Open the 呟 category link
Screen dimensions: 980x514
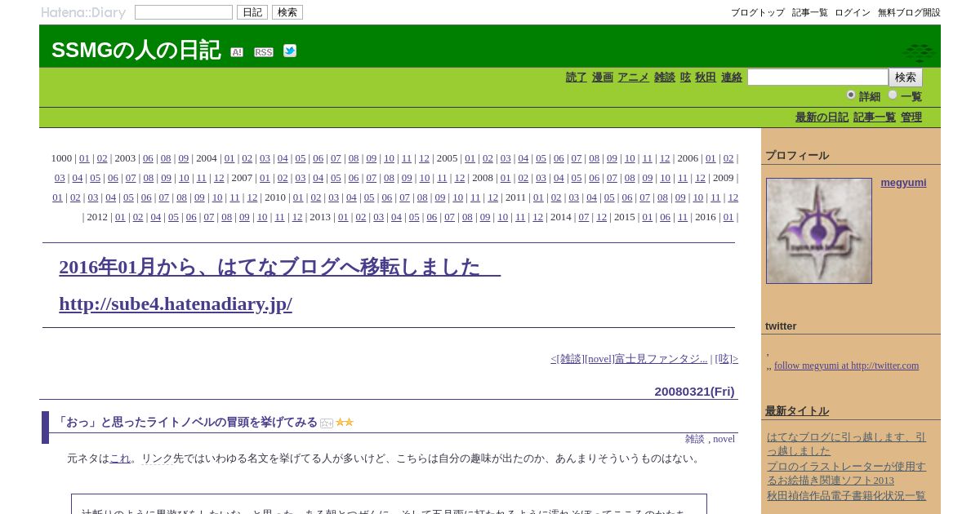(x=685, y=78)
